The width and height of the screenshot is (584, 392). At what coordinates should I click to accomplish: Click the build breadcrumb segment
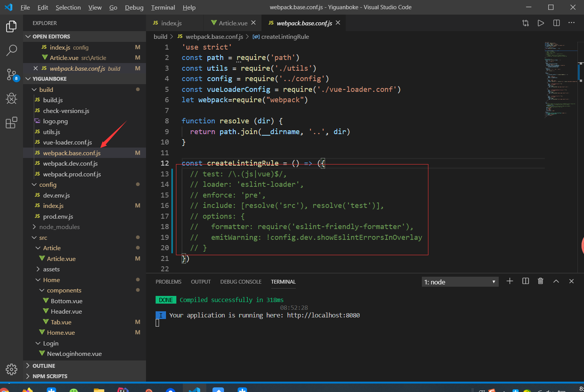click(x=160, y=37)
